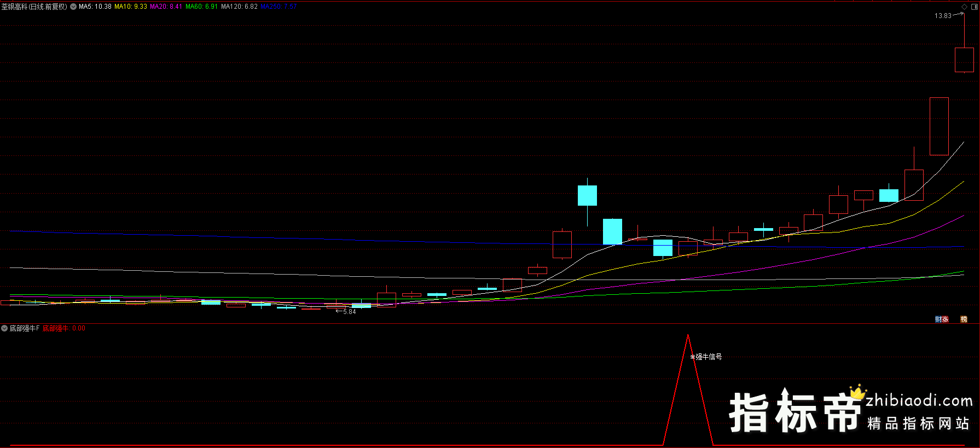Select the last candlestick at the 13.83 high
This screenshot has height=448, width=980.
[x=964, y=60]
